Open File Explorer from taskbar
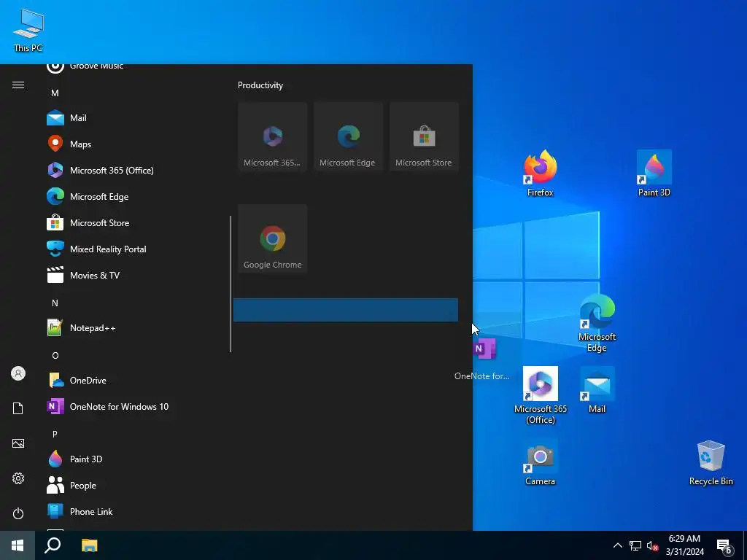 pos(89,545)
